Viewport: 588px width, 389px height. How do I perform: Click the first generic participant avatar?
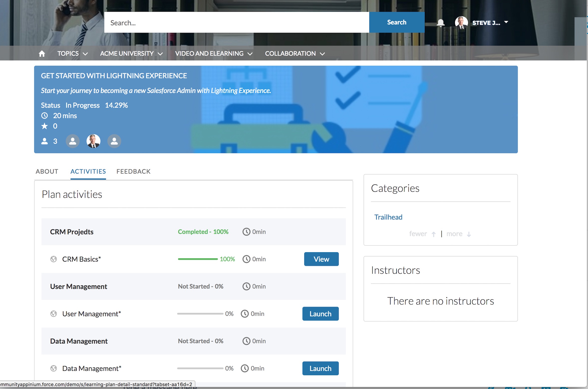tap(73, 141)
